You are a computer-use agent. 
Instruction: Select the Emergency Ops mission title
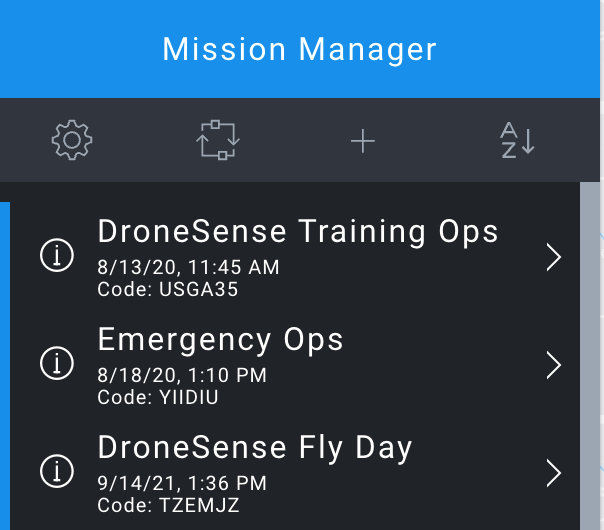[x=220, y=340]
